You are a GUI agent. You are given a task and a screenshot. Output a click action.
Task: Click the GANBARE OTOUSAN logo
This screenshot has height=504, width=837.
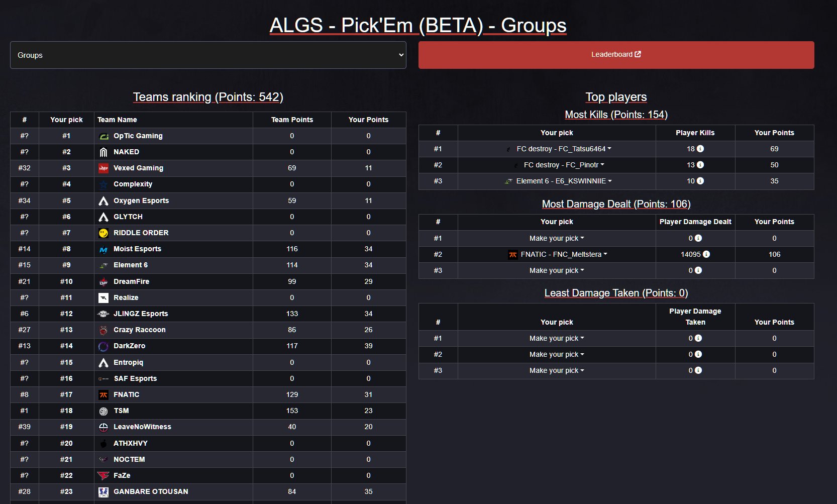pyautogui.click(x=103, y=492)
